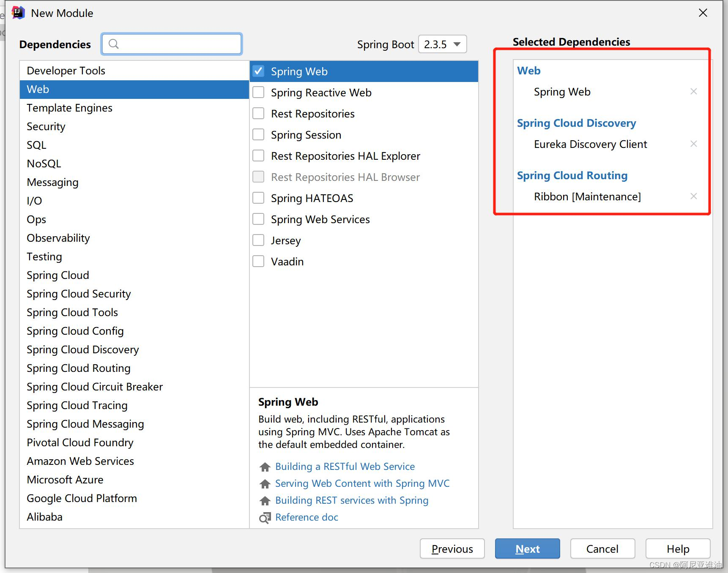Open the Spring Cloud category
Viewport: 728px width, 573px height.
(134, 275)
